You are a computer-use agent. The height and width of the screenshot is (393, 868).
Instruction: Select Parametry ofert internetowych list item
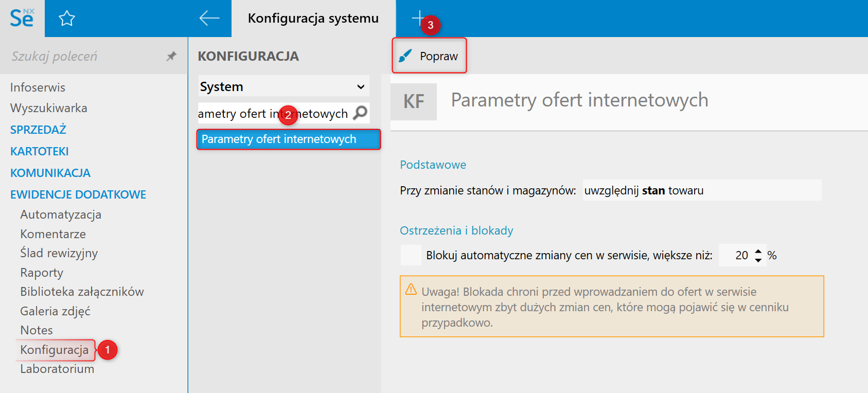click(x=288, y=139)
